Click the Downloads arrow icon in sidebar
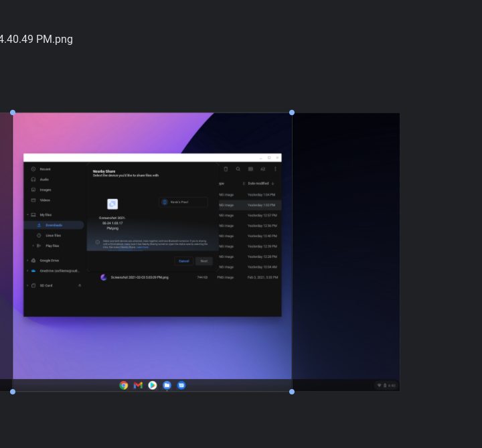 pos(39,225)
